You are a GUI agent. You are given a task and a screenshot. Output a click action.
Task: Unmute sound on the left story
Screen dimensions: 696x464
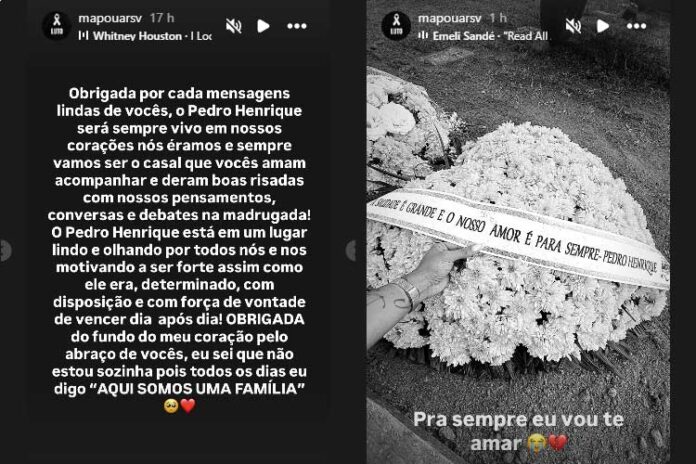coord(233,26)
